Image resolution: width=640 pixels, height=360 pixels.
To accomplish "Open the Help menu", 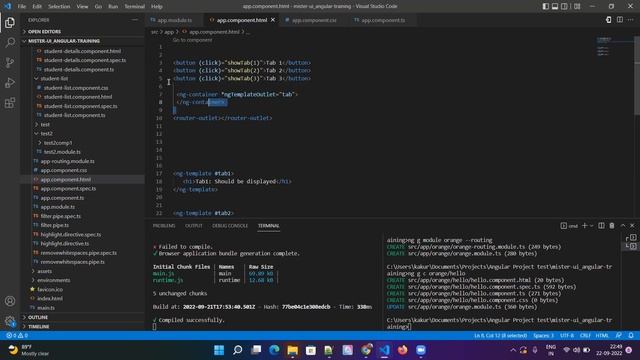I will (157, 7).
